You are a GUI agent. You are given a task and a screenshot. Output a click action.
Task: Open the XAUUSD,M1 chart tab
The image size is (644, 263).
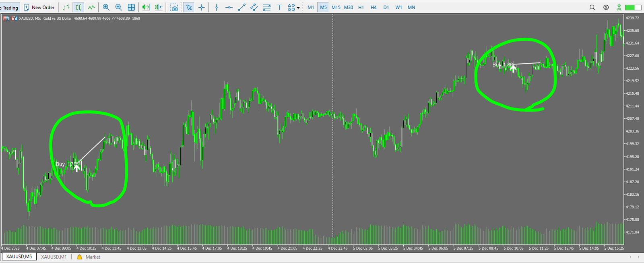[54, 257]
